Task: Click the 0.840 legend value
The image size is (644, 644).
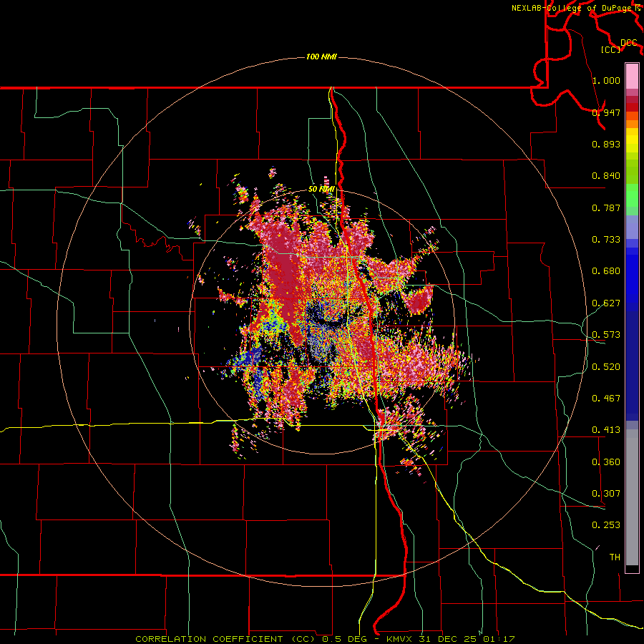Action: (606, 176)
